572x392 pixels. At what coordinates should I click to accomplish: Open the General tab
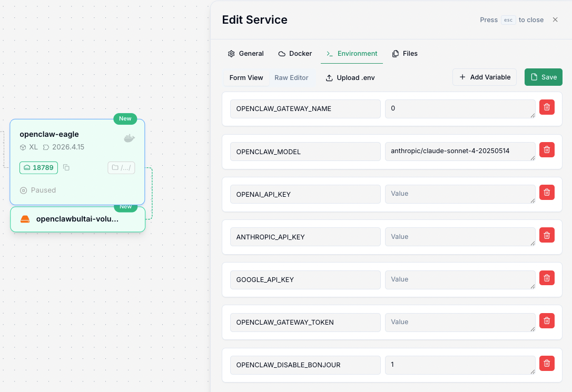[x=245, y=54]
